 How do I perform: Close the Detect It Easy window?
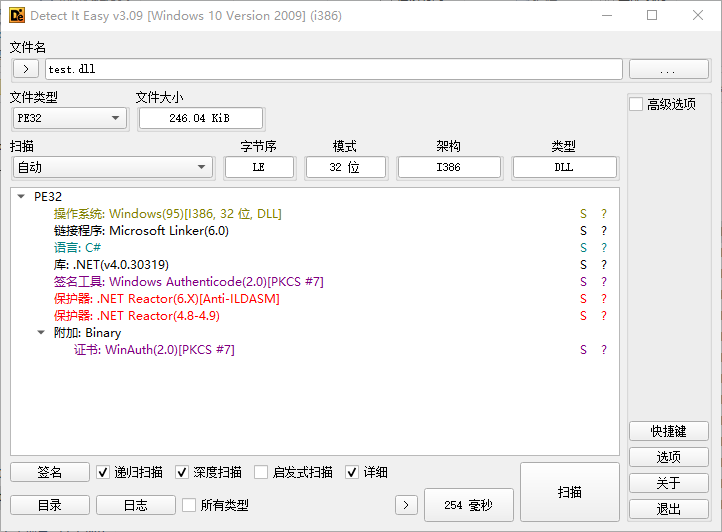(x=698, y=15)
